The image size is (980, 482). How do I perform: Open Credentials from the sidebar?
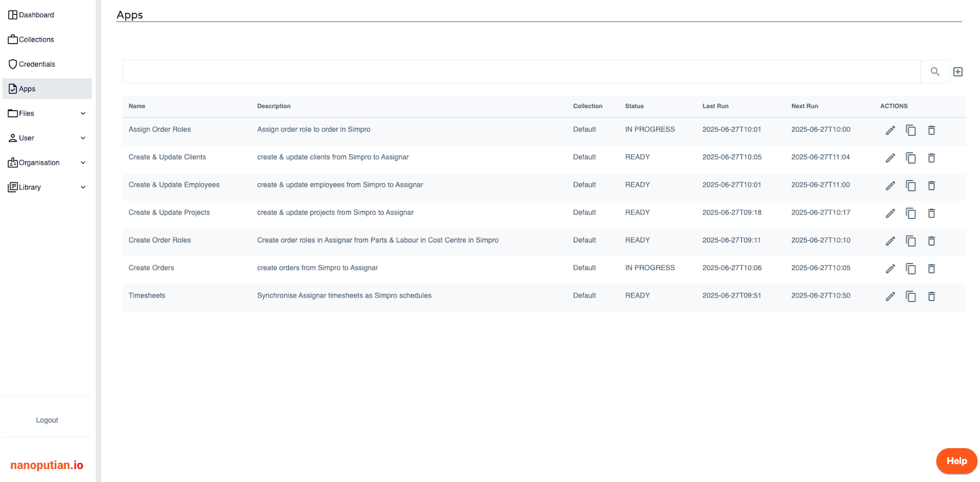click(x=37, y=64)
